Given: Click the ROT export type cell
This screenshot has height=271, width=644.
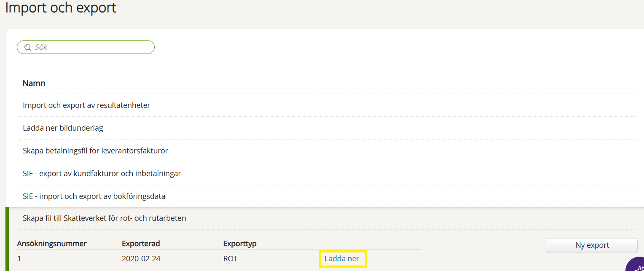Looking at the screenshot, I should (230, 259).
